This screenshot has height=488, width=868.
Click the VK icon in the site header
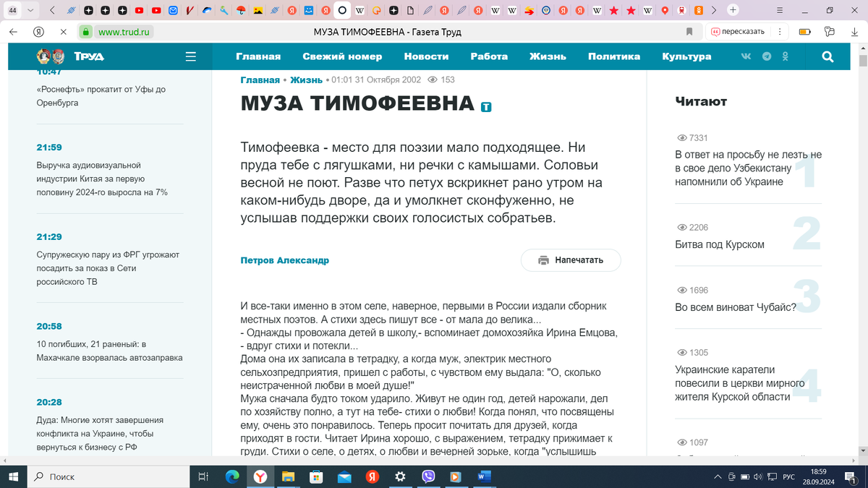746,56
